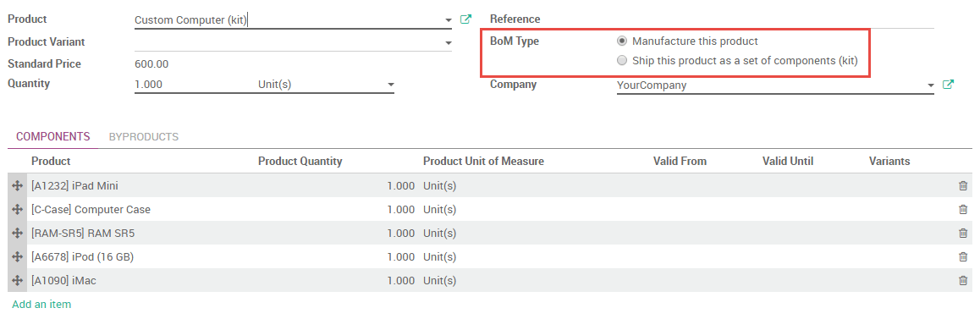Screen dimensions: 980x319
Task: Open external link for YourCompany
Action: pyautogui.click(x=948, y=85)
